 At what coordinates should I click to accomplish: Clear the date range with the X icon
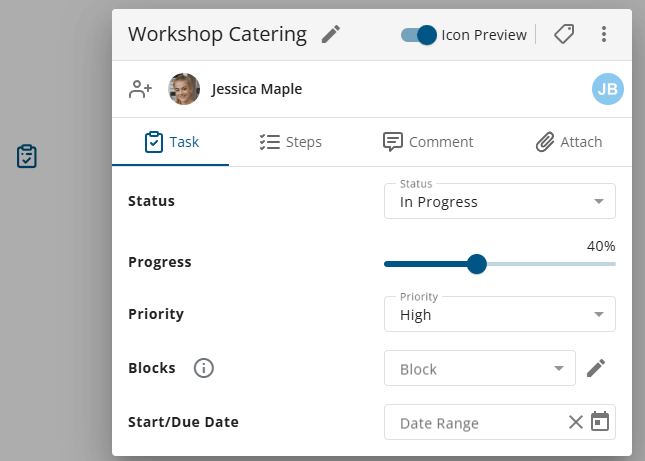(x=575, y=422)
